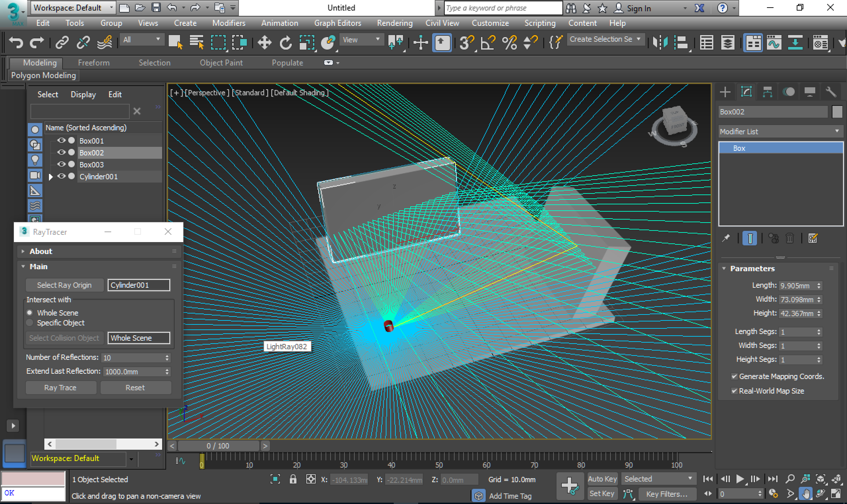This screenshot has width=847, height=504.
Task: Select the Move transform tool
Action: 264,43
